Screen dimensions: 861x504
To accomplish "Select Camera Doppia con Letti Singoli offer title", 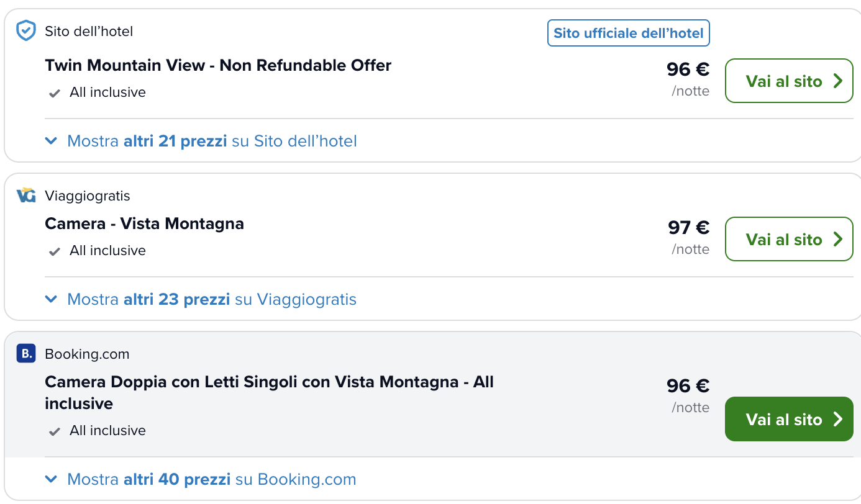I will coord(269,392).
